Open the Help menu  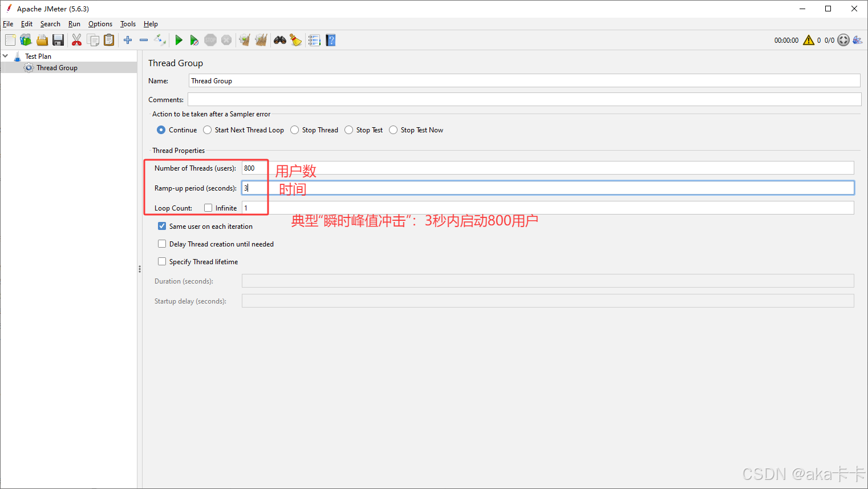[151, 24]
